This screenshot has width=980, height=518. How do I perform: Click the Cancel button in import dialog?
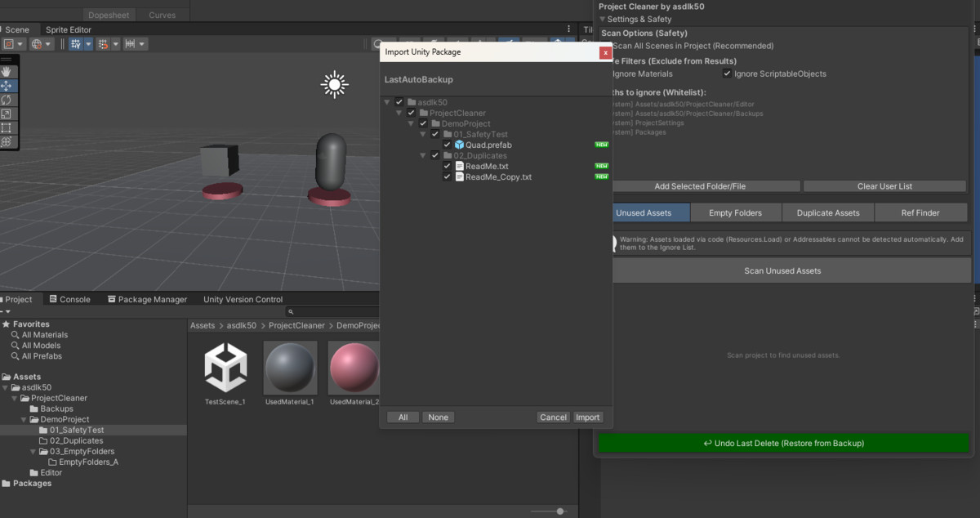553,417
